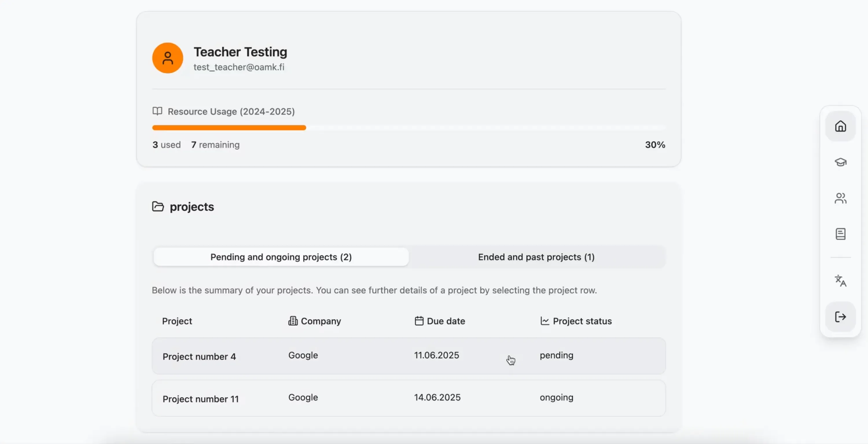Switch to Pending and ongoing projects tab

pos(281,257)
